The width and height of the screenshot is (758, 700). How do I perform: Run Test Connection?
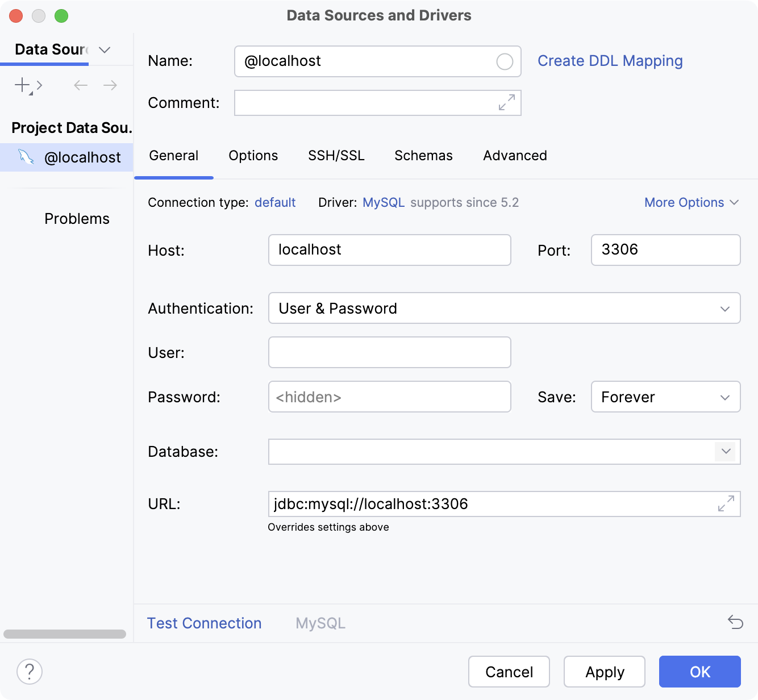(x=204, y=623)
